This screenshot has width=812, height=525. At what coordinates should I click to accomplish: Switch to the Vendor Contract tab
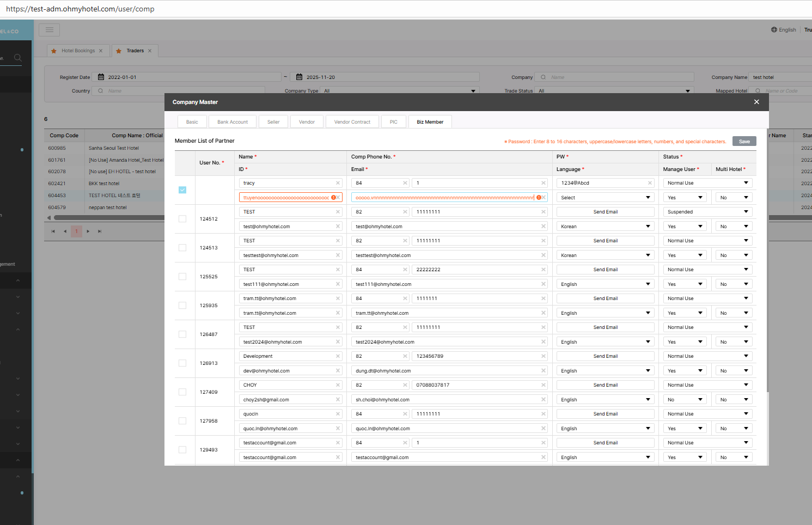pos(352,122)
